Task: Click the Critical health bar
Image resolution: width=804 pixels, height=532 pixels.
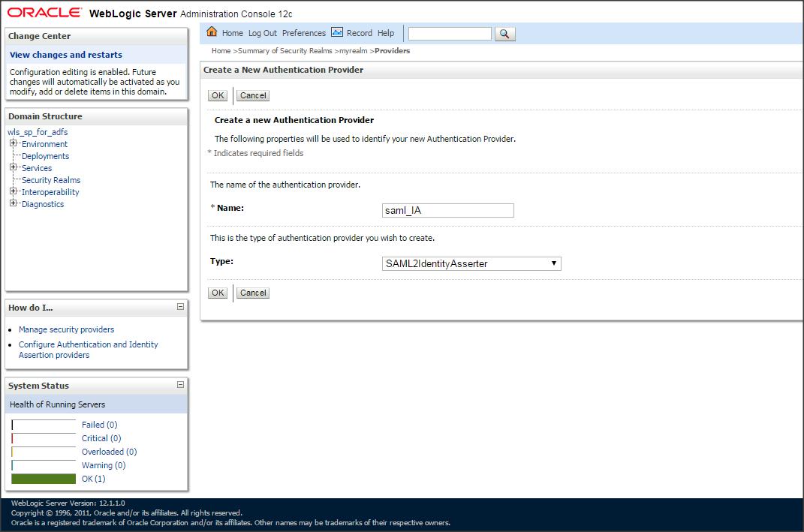Action: coord(44,438)
